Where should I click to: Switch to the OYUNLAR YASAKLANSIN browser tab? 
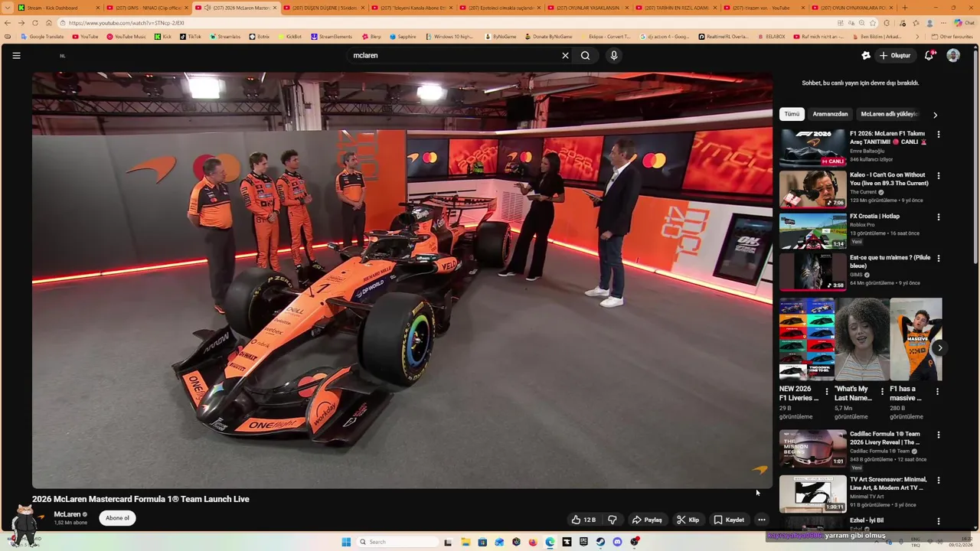[x=586, y=8]
